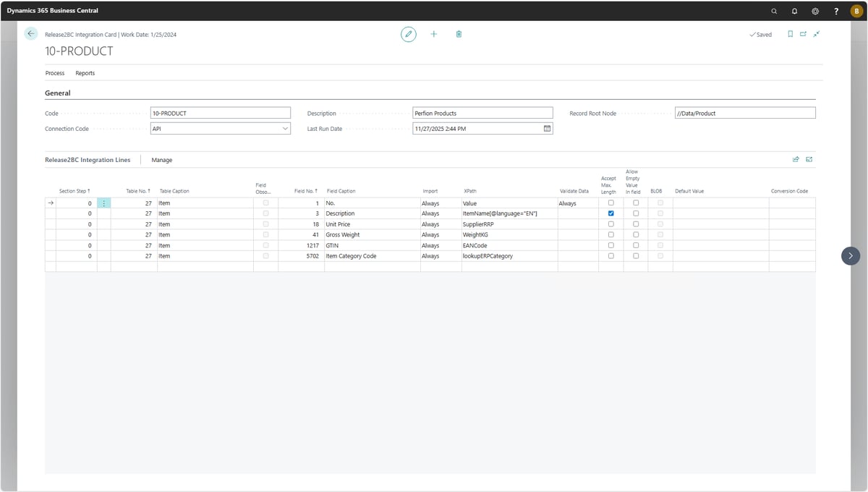Click the Validate Data column header
868x492 pixels.
point(574,191)
